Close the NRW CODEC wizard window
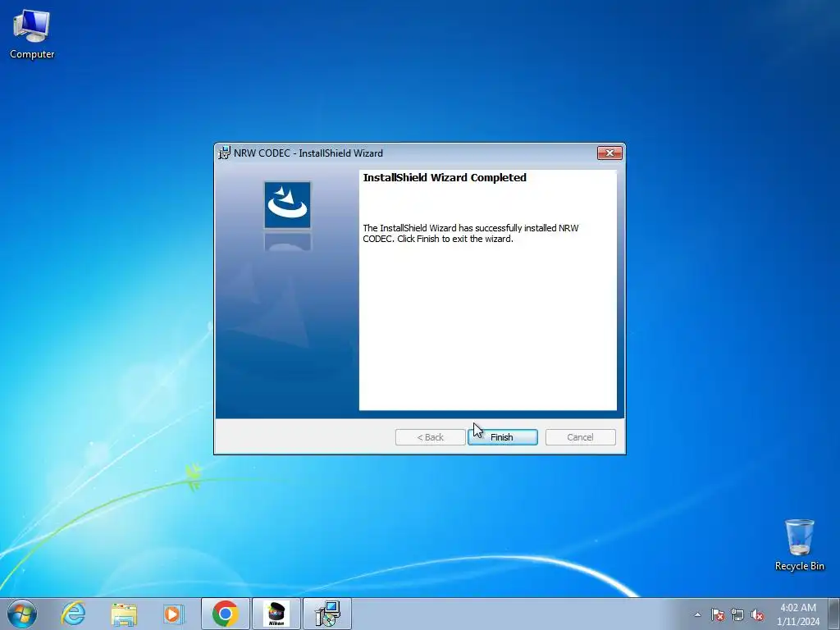 click(x=609, y=153)
